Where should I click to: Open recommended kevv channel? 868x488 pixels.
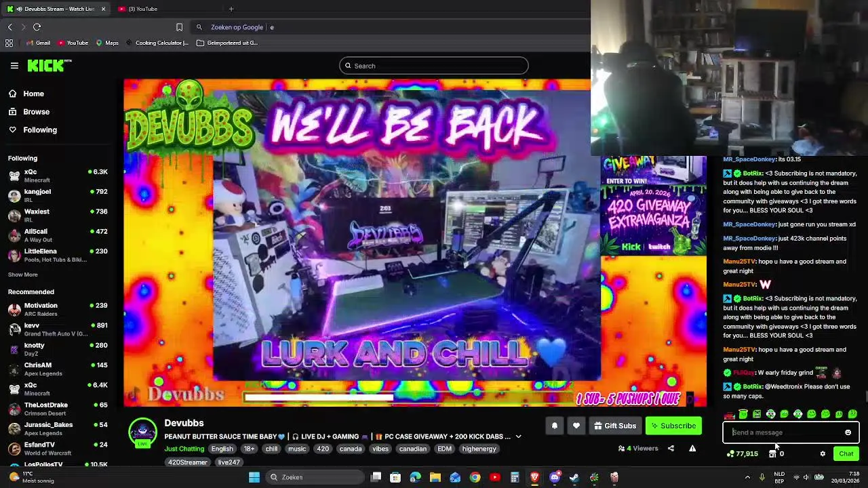click(58, 329)
